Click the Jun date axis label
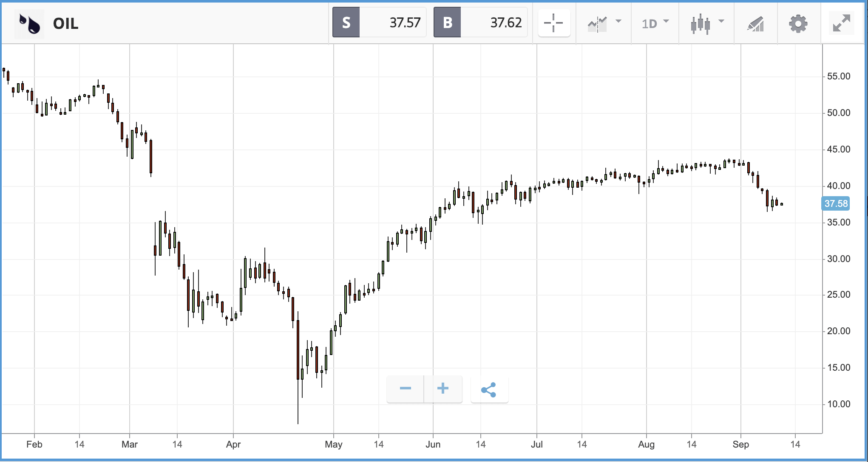The width and height of the screenshot is (868, 462). pos(433,445)
